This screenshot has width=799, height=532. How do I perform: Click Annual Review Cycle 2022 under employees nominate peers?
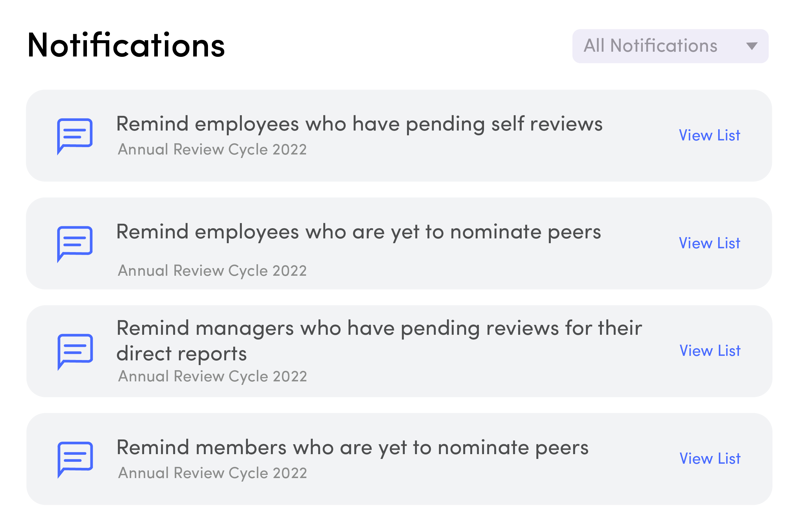(x=212, y=271)
